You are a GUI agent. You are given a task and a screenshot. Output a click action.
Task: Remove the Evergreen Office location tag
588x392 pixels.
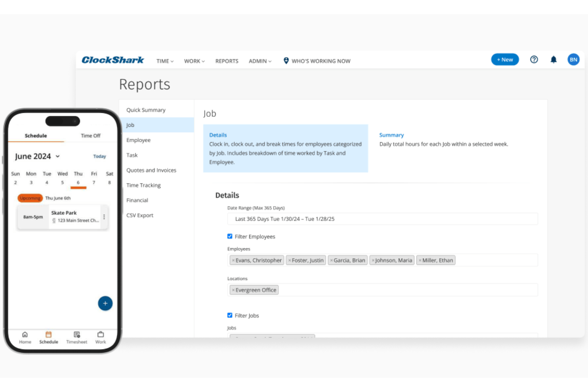tap(233, 290)
